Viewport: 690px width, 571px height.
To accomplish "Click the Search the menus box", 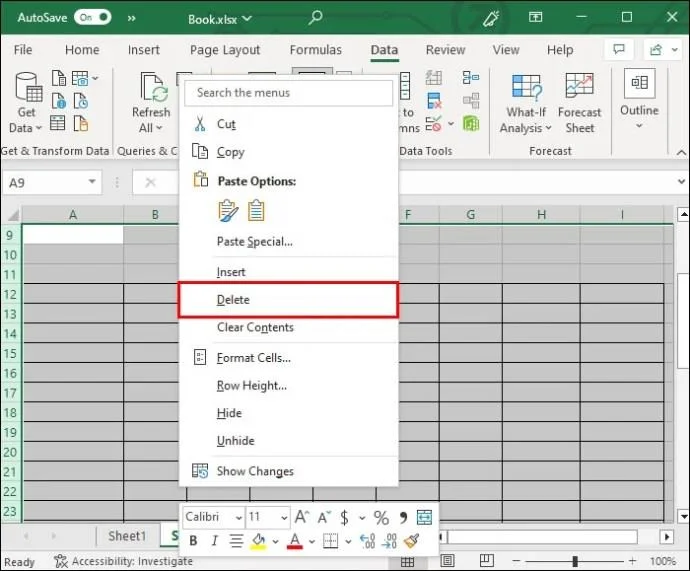I will (x=289, y=93).
